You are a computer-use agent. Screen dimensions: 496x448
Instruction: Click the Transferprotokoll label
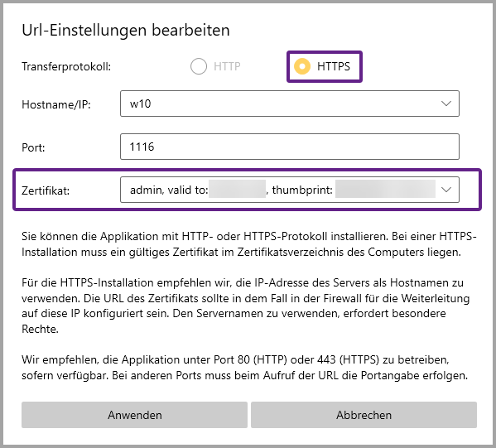pyautogui.click(x=66, y=67)
